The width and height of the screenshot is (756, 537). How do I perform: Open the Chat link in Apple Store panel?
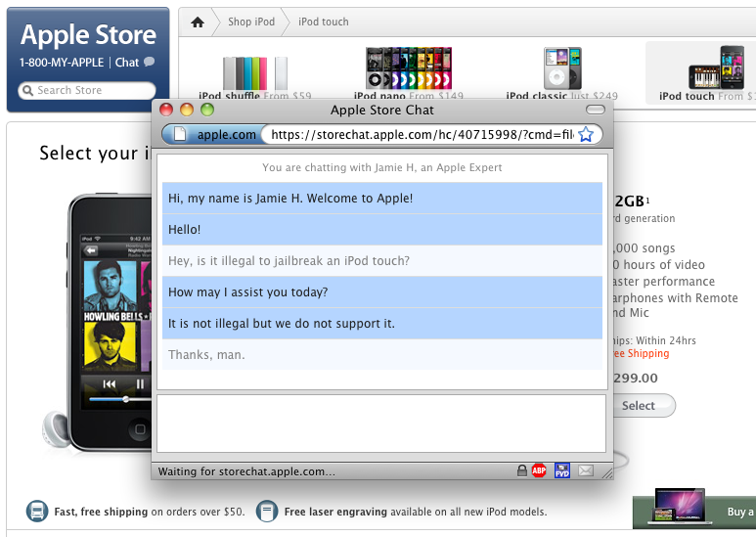(127, 63)
